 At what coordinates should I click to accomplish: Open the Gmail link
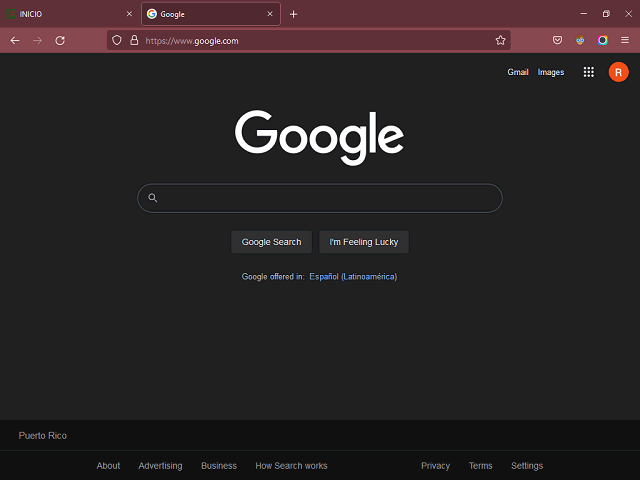(x=518, y=72)
